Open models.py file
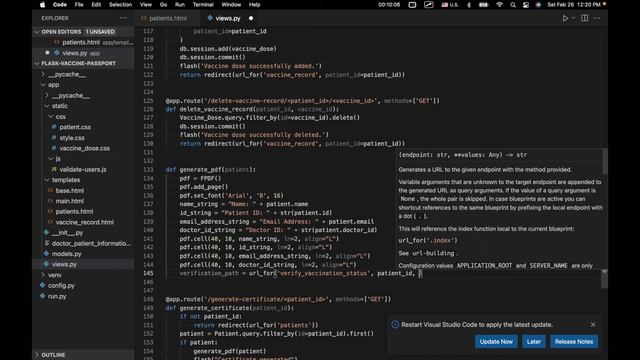This screenshot has height=360, width=640. 66,254
